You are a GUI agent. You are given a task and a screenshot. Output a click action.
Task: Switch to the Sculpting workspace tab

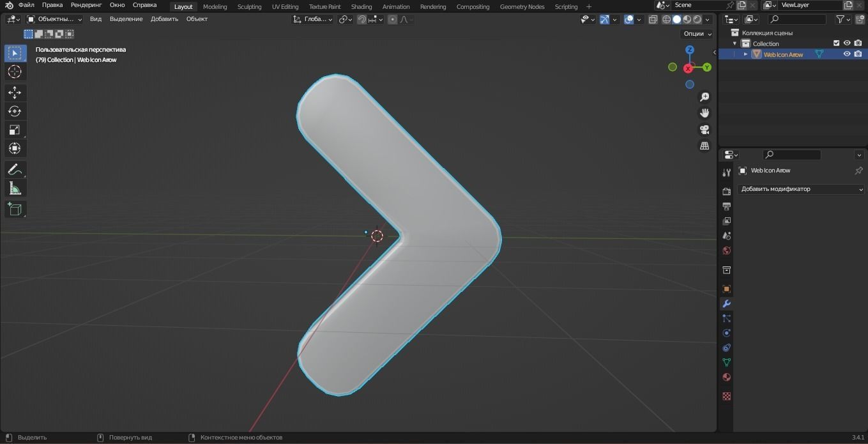click(x=249, y=6)
